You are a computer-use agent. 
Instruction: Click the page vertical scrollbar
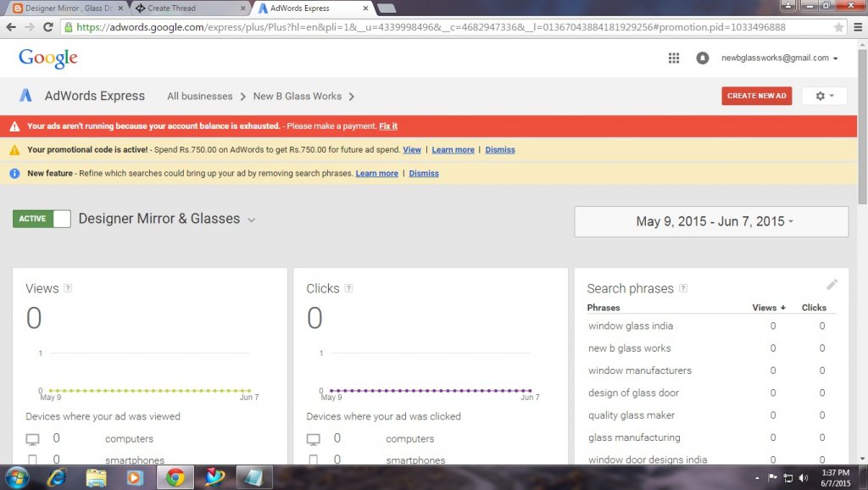[x=862, y=127]
